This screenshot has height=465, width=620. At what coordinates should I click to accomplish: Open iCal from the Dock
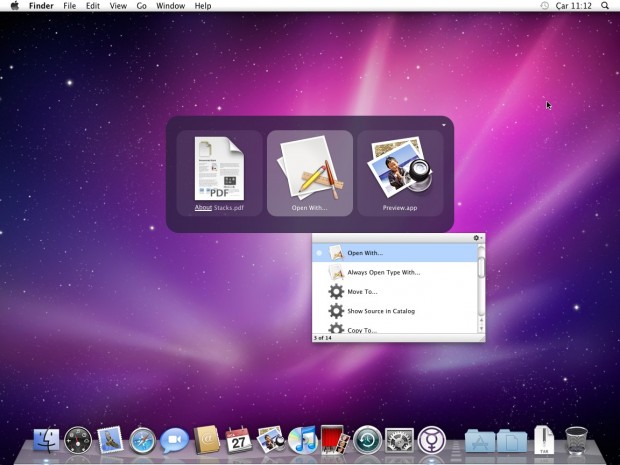click(238, 440)
